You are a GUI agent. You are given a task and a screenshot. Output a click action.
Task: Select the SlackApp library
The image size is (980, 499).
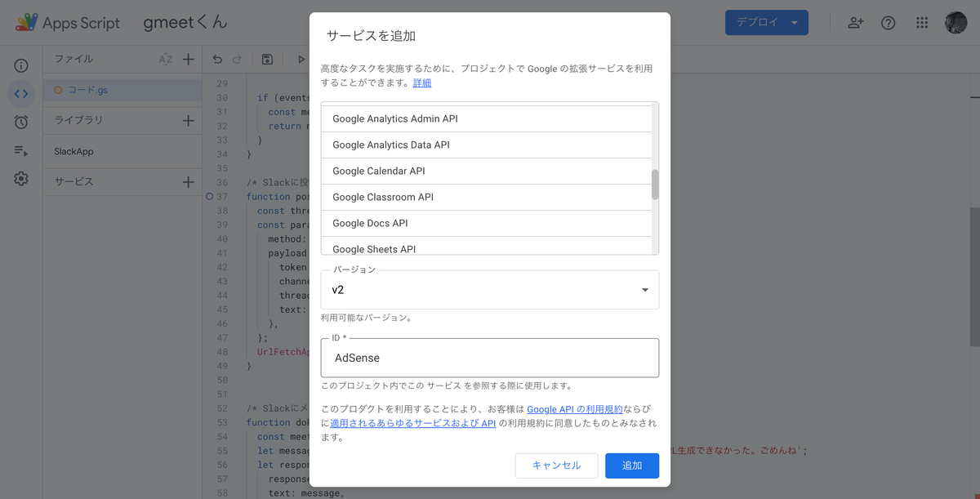(x=73, y=151)
